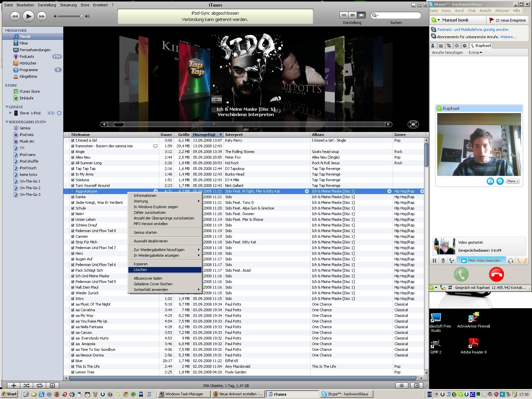Screen dimensions: 532x399
Task: Toggle shuffle playback in iTunes
Action: [x=27, y=385]
